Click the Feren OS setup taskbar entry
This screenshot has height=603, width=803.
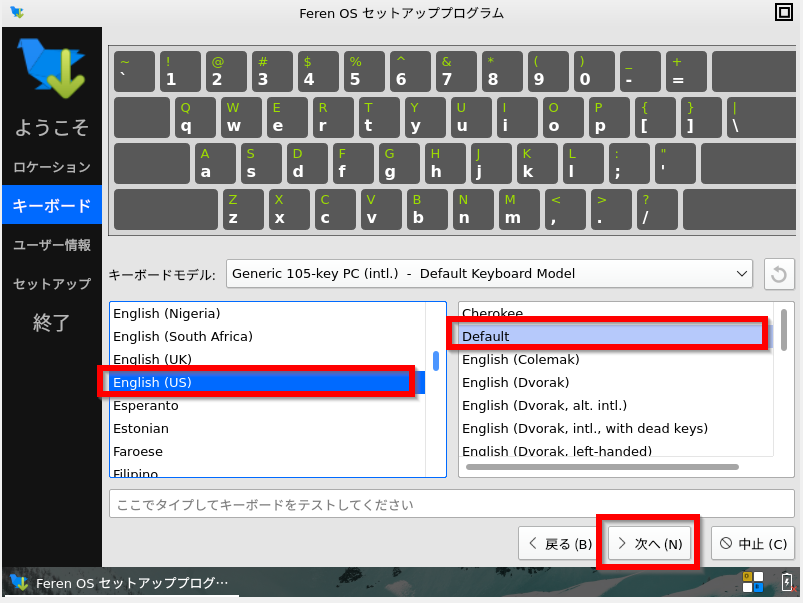(121, 583)
